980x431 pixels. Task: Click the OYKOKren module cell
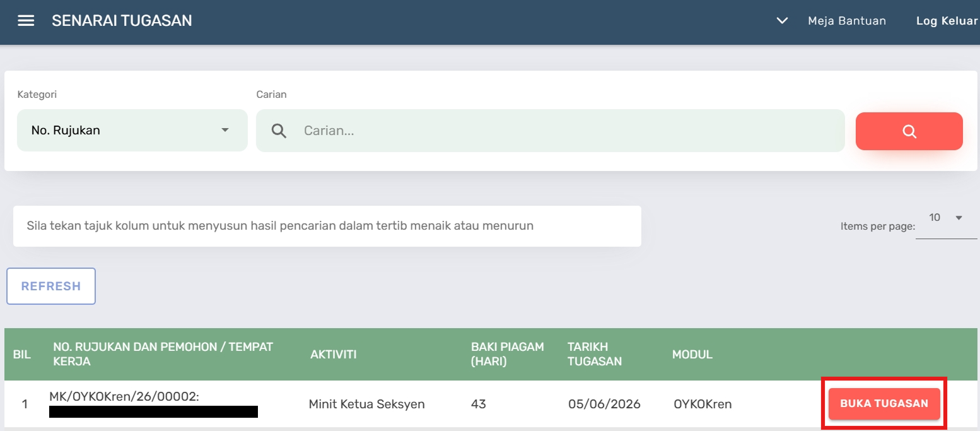click(x=703, y=404)
